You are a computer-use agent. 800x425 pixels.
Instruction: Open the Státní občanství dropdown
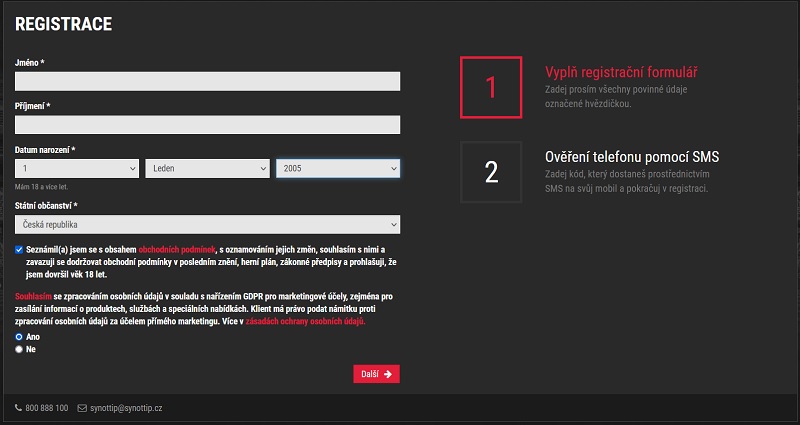(x=207, y=224)
